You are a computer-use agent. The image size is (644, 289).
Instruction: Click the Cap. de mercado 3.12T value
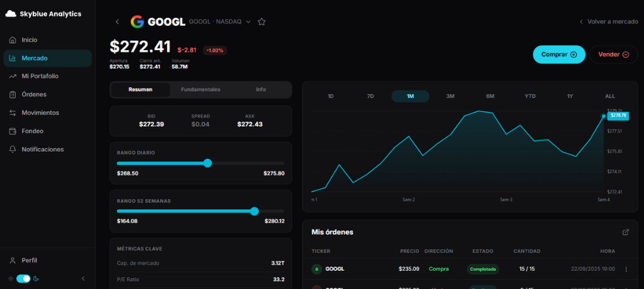[277, 263]
